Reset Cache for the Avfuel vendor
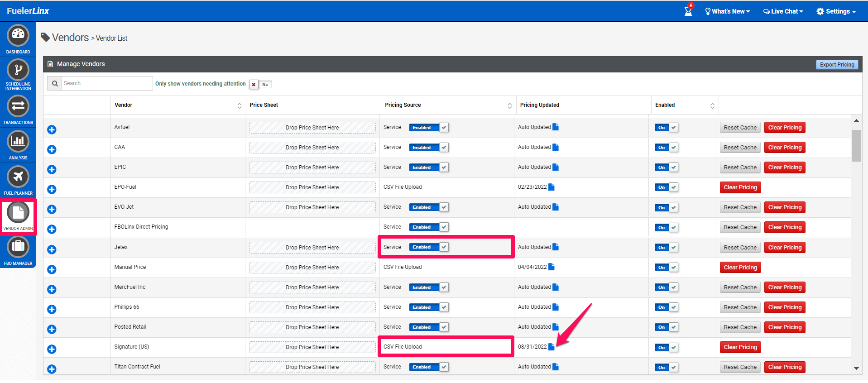The width and height of the screenshot is (868, 383). 740,128
